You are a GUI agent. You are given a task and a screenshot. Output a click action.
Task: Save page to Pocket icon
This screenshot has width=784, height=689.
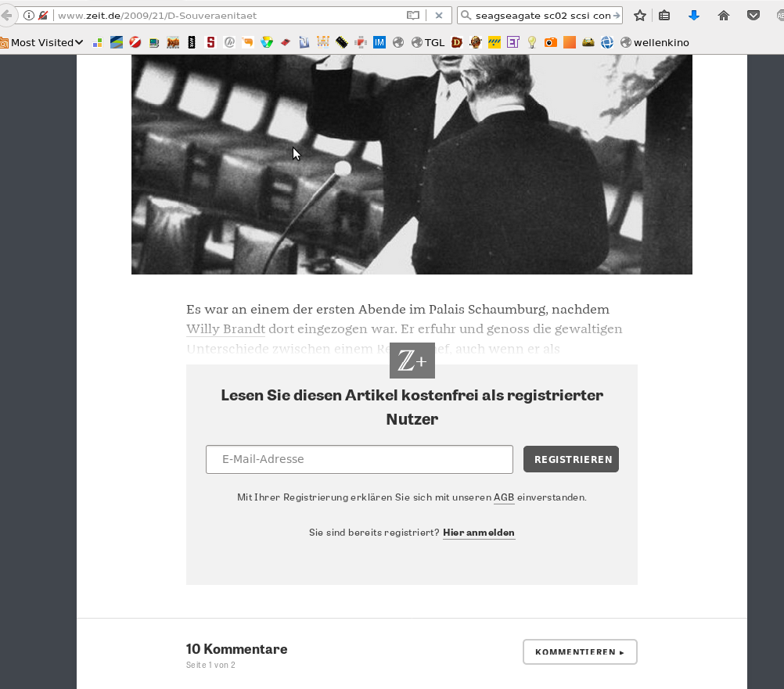[753, 16]
